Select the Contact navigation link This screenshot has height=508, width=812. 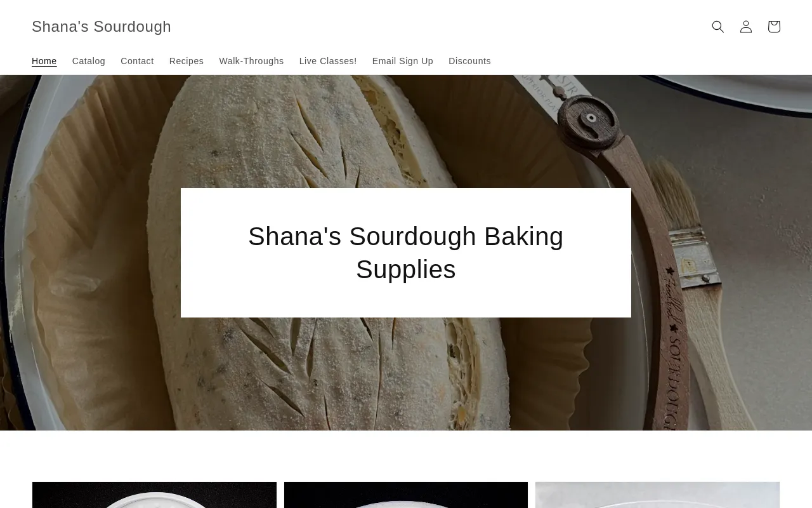tap(137, 61)
